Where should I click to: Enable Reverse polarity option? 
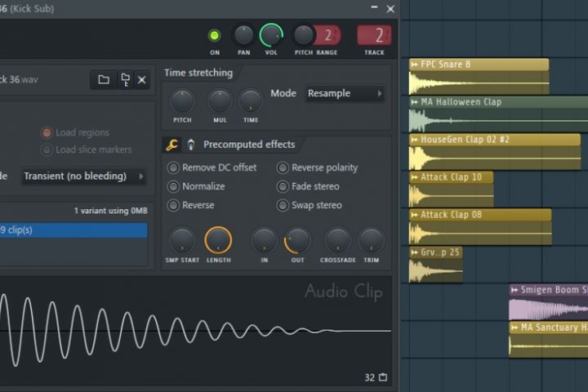[x=283, y=167]
